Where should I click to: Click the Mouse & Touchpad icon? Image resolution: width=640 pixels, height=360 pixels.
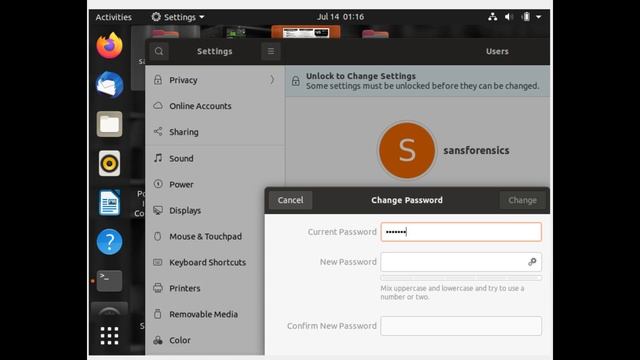[x=158, y=236]
